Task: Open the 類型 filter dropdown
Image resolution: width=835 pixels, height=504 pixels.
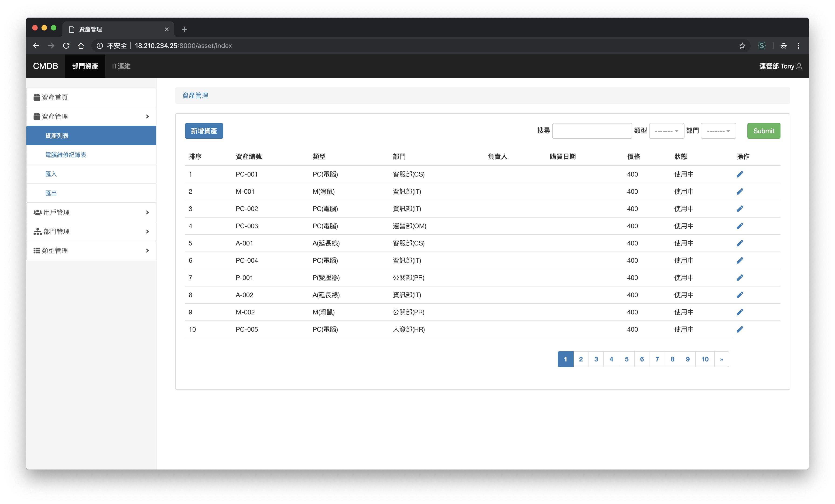Action: pyautogui.click(x=666, y=131)
